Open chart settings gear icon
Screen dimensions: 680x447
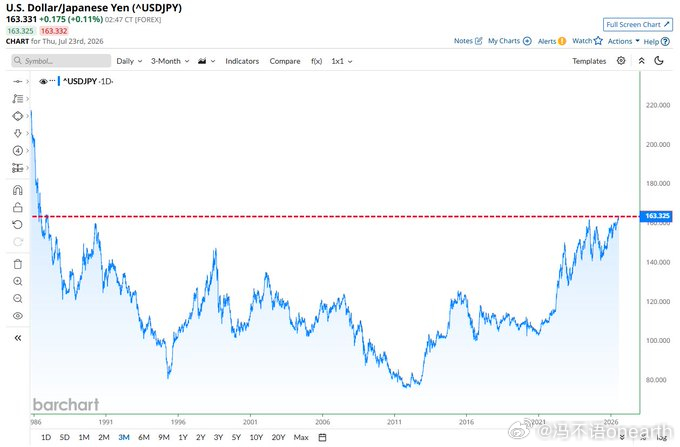point(621,61)
